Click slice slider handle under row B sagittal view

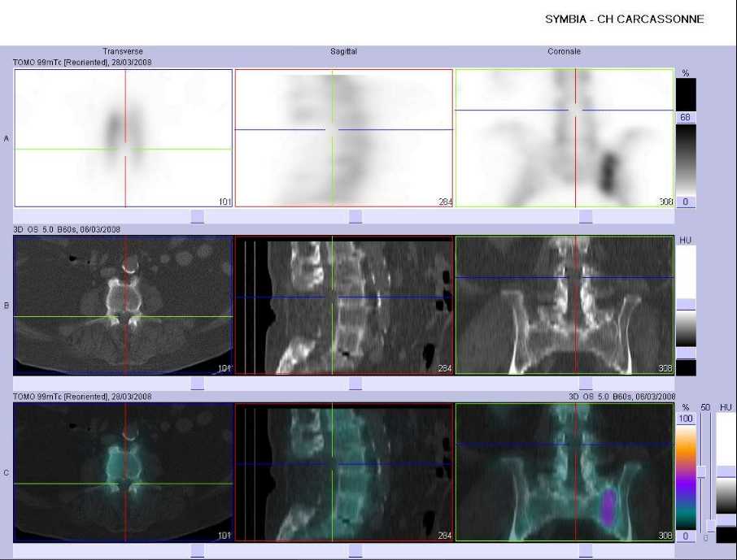355,384
